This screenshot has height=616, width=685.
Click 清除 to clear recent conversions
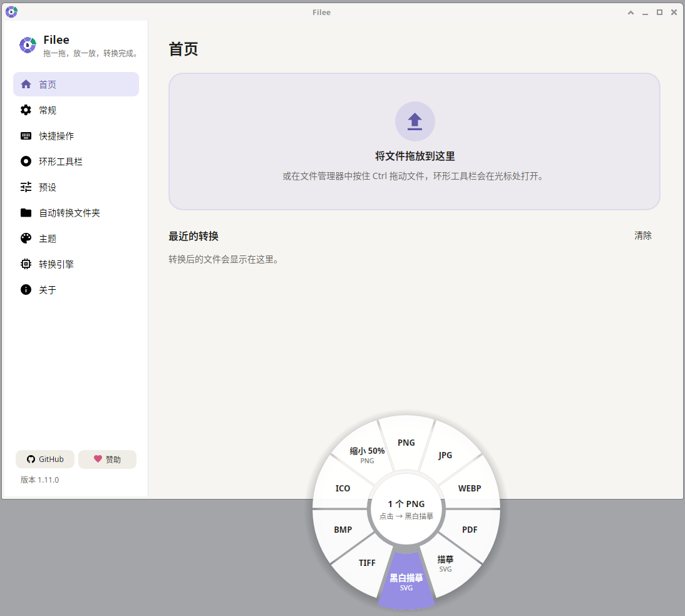click(642, 235)
